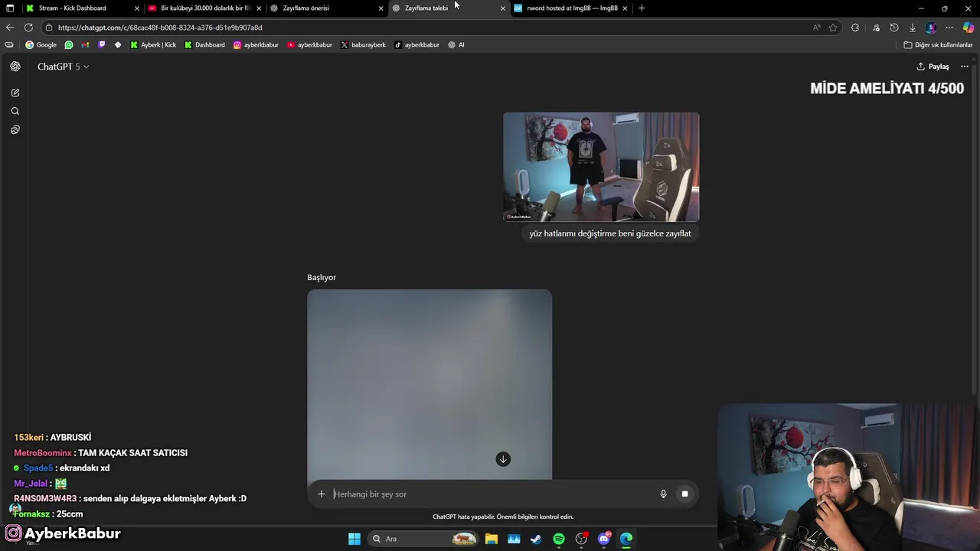The image size is (980, 551).
Task: Click the generating image placeholder
Action: [x=430, y=384]
